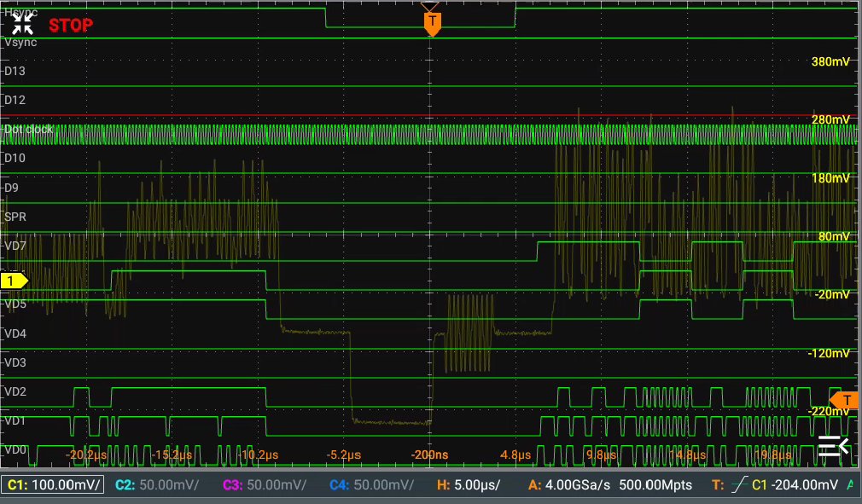Click the 180mV vertical scale label
862x504 pixels.
pos(830,178)
